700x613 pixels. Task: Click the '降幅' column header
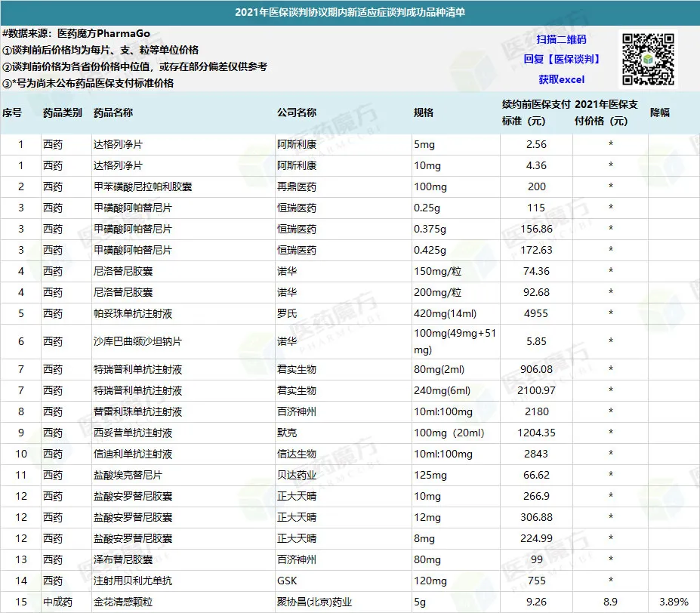[x=660, y=112]
